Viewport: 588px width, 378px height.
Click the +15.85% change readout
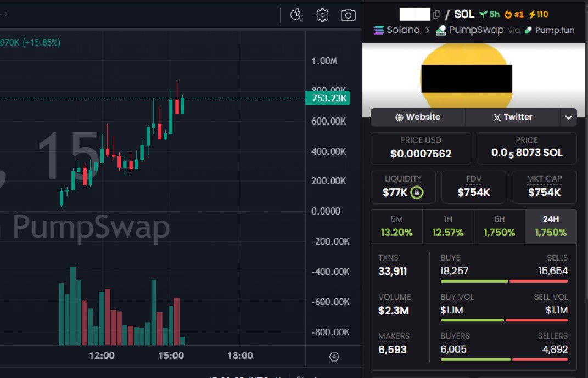(41, 42)
